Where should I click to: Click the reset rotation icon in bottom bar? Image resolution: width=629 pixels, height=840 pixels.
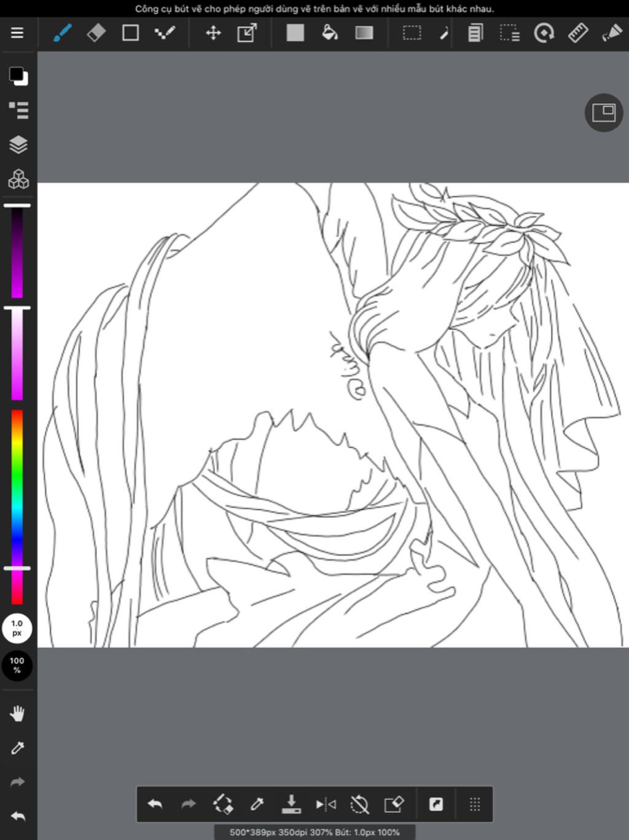(x=359, y=804)
